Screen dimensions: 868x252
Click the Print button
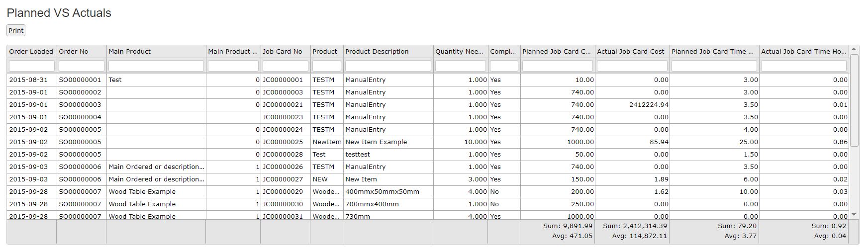coord(16,30)
